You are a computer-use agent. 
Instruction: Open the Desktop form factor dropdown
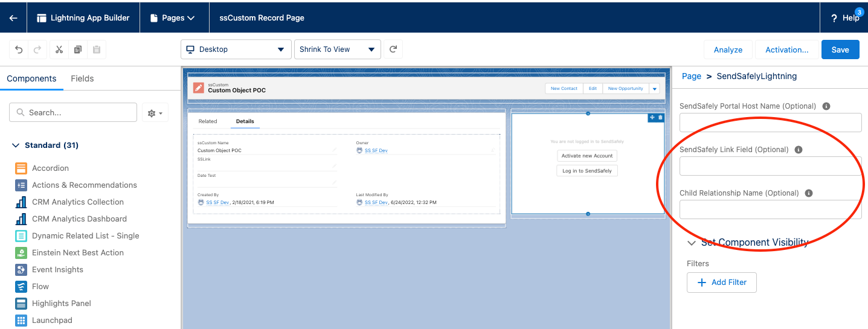pos(236,50)
